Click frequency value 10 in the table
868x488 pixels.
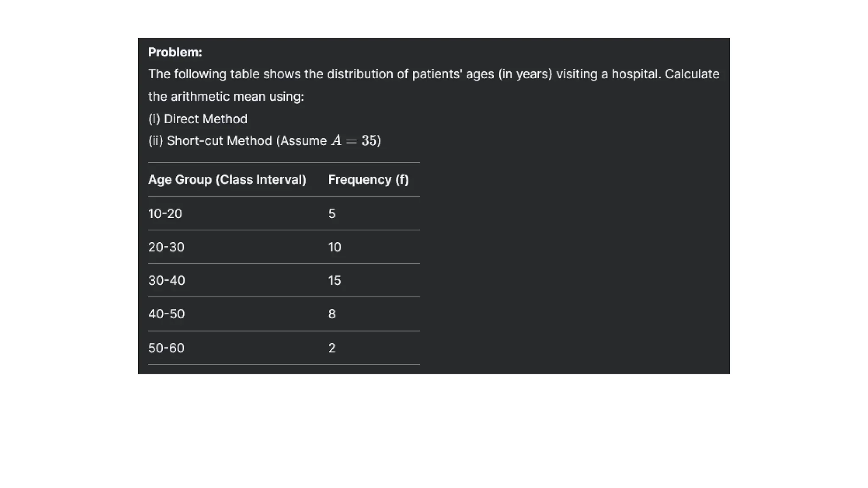(334, 247)
